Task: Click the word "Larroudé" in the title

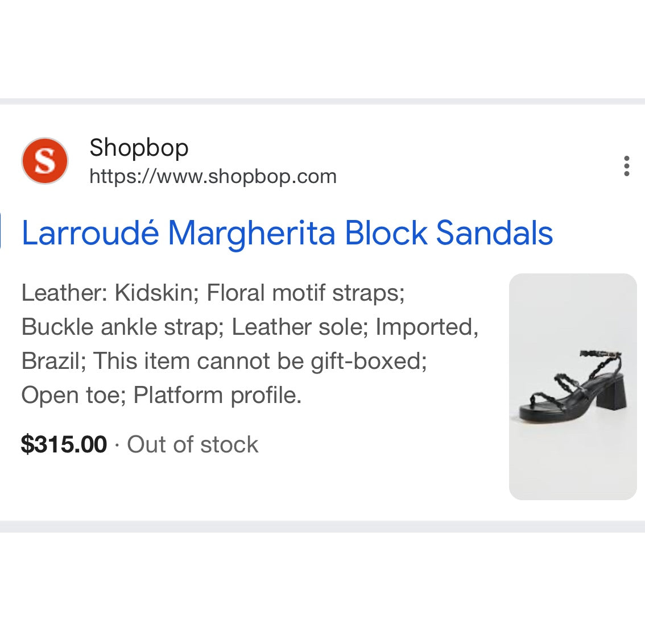Action: [x=90, y=234]
